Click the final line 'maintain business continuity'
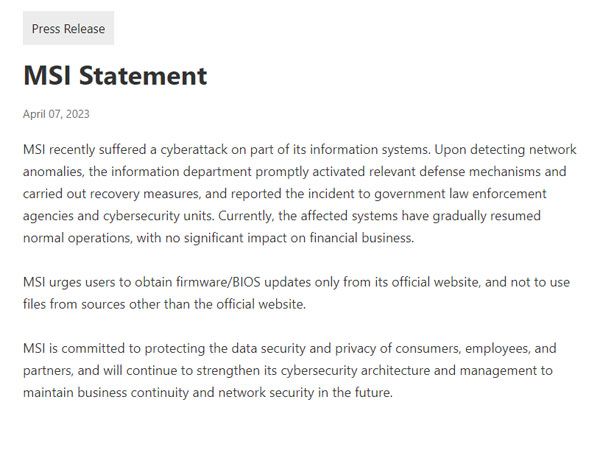The height and width of the screenshot is (450, 600). (x=208, y=393)
